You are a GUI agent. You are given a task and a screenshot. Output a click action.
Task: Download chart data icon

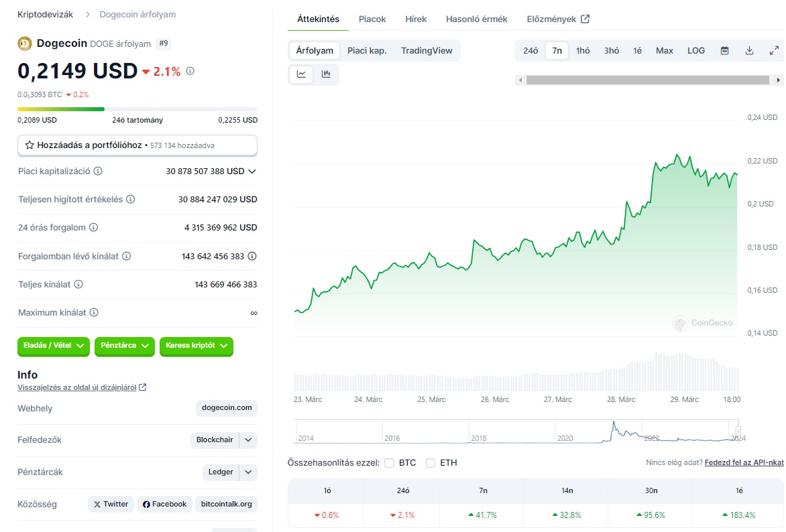click(749, 51)
